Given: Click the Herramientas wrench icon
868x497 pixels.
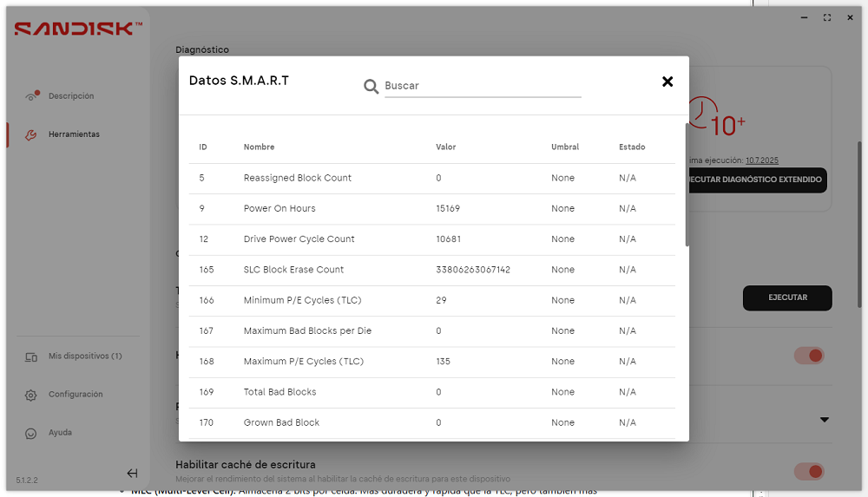Looking at the screenshot, I should coord(31,134).
